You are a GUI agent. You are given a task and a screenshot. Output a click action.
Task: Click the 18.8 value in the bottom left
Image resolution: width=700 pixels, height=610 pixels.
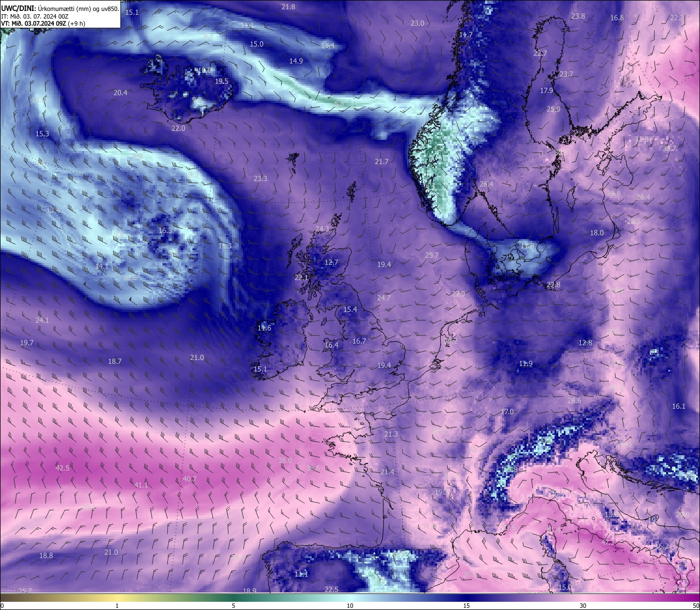point(46,555)
